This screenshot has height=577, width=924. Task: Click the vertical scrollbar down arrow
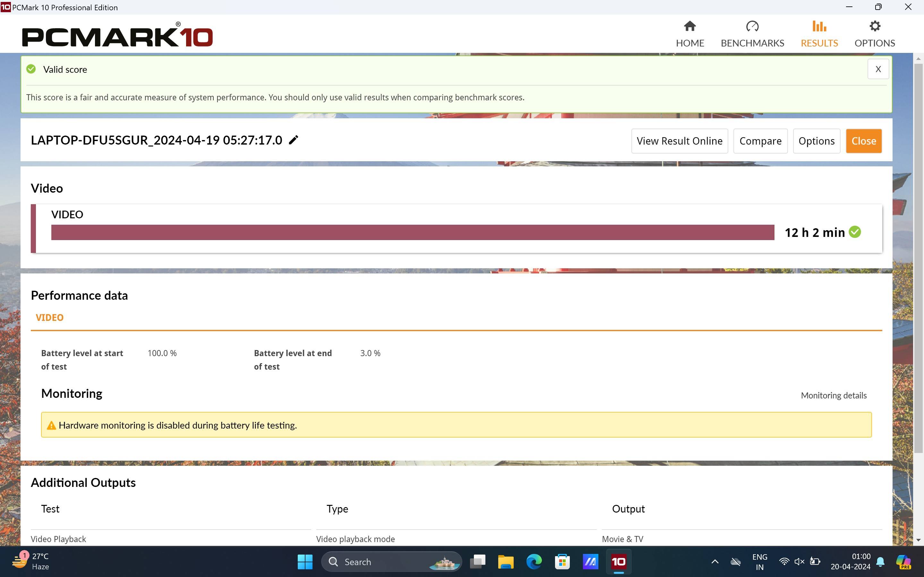coord(918,539)
